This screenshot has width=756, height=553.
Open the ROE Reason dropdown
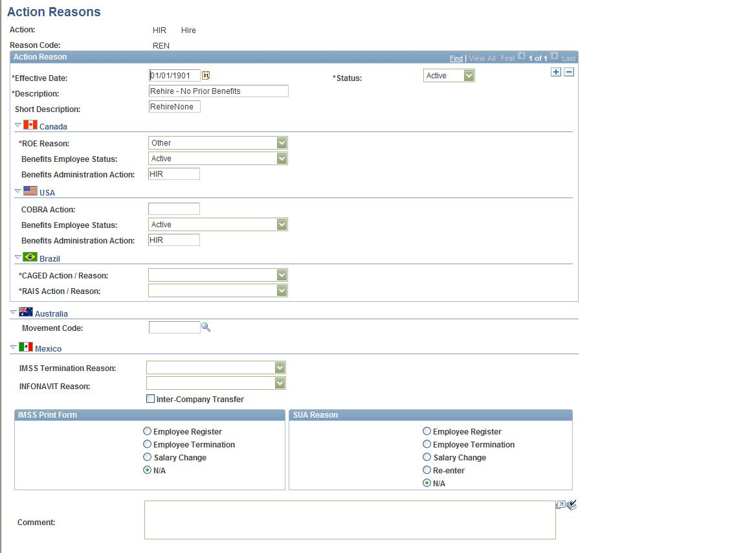coord(218,143)
